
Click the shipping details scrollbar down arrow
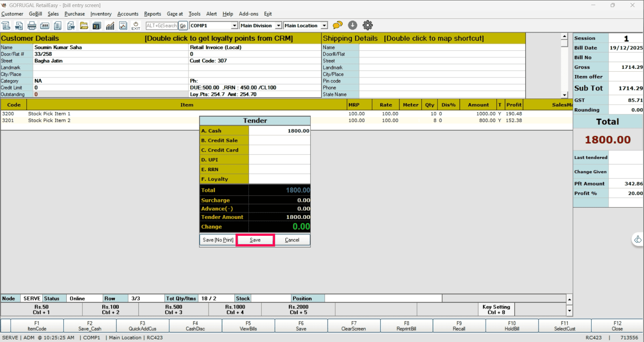[564, 95]
